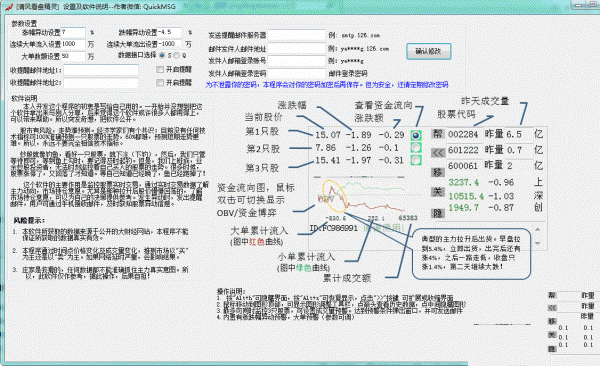600x366 pixels.
Task: Enable 开启提醒 checkbox for 收提醒邮件地址2
Action: pos(160,82)
